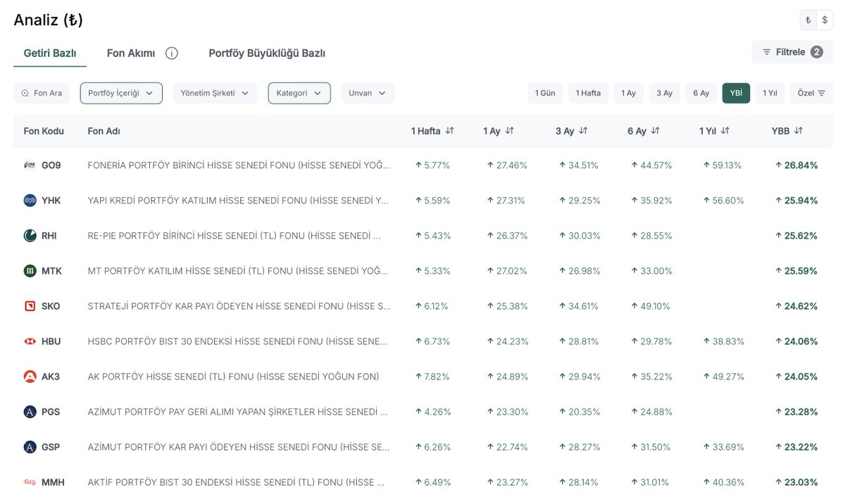845x504 pixels.
Task: Open YAPI KREDİ PORTFÖY KATILIM fund
Action: (x=238, y=201)
